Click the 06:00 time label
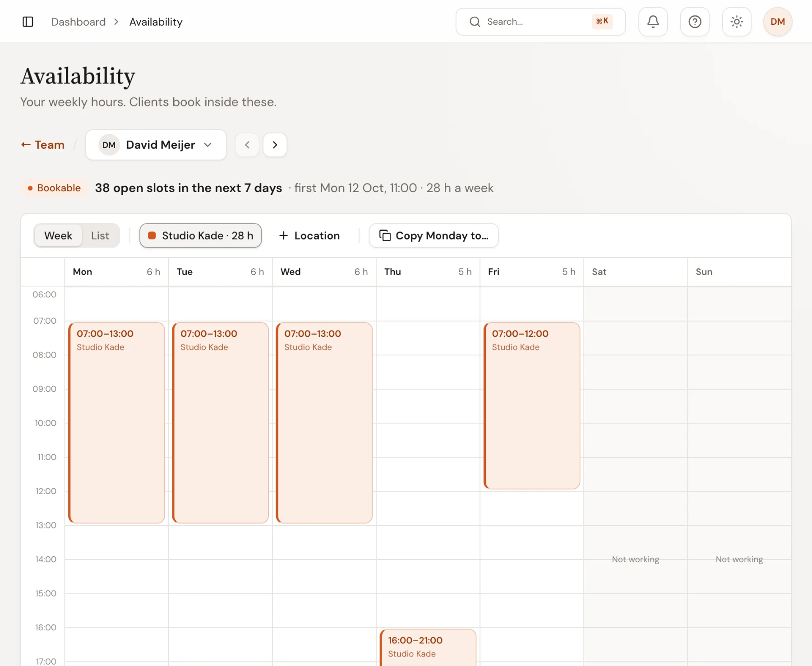This screenshot has height=666, width=812. (x=45, y=294)
